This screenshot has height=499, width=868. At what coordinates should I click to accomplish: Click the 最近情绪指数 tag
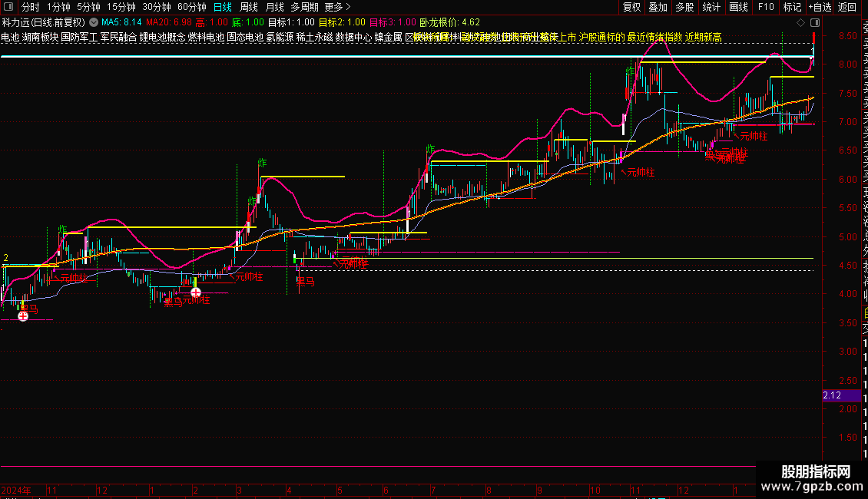point(655,37)
